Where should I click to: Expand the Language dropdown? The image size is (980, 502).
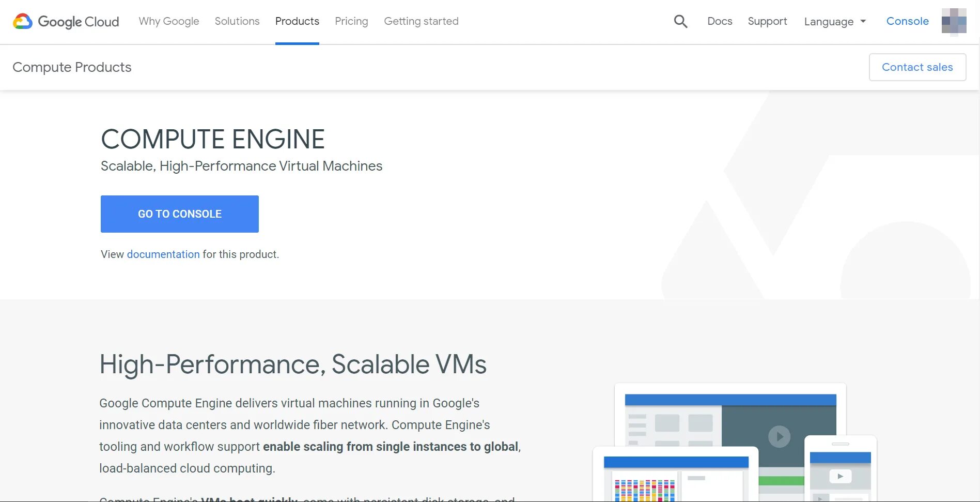point(835,22)
